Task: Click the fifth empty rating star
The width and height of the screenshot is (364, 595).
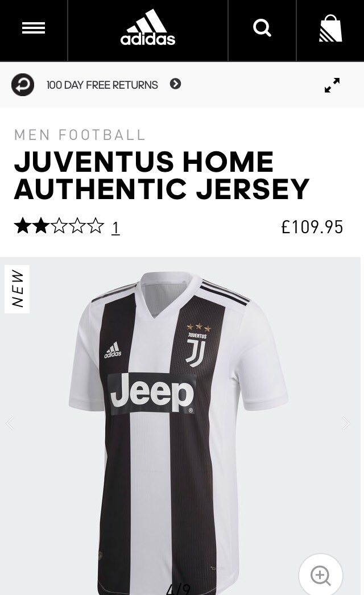Action: click(96, 226)
